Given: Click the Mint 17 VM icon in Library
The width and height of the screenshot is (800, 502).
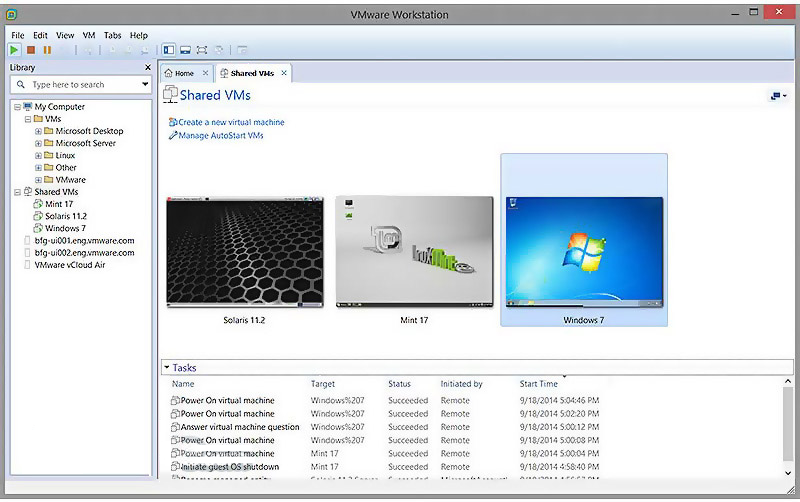Looking at the screenshot, I should [37, 204].
